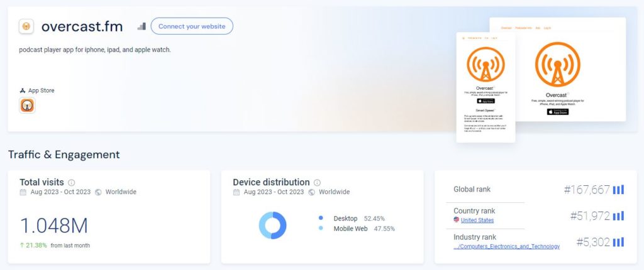Click the podcast player app description text
Screen dimensions: 644x270
[x=95, y=50]
